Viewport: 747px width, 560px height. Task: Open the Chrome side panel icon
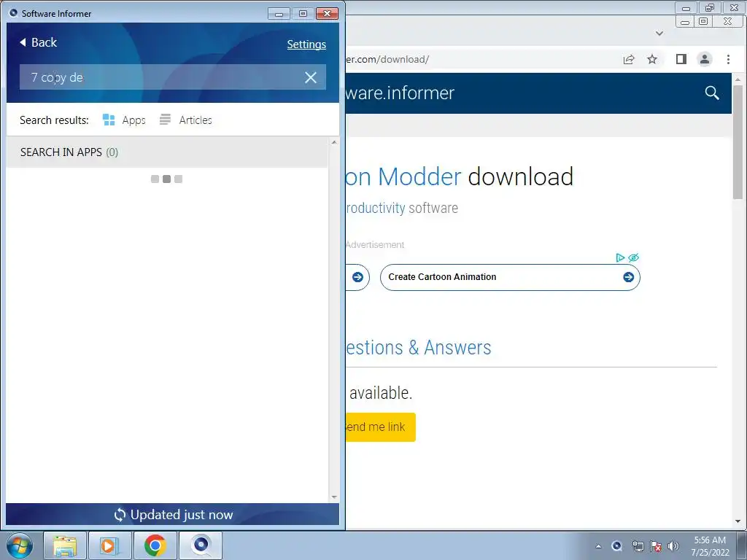(x=681, y=59)
